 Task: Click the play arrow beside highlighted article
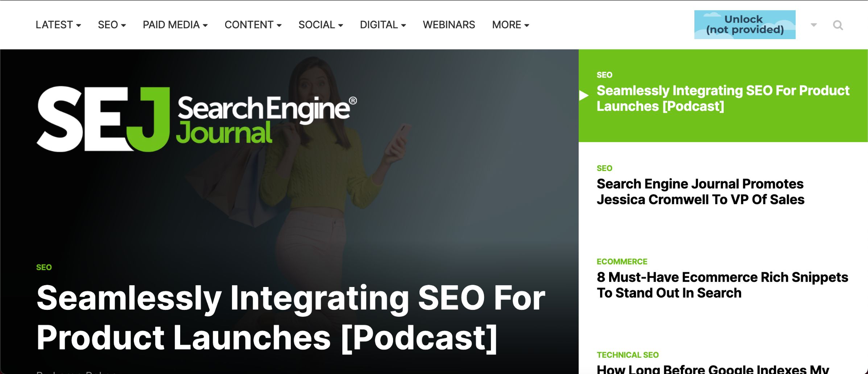pos(583,95)
